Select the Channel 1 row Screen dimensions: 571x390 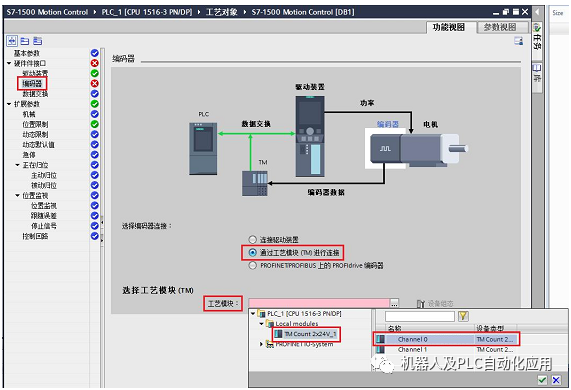(446, 349)
